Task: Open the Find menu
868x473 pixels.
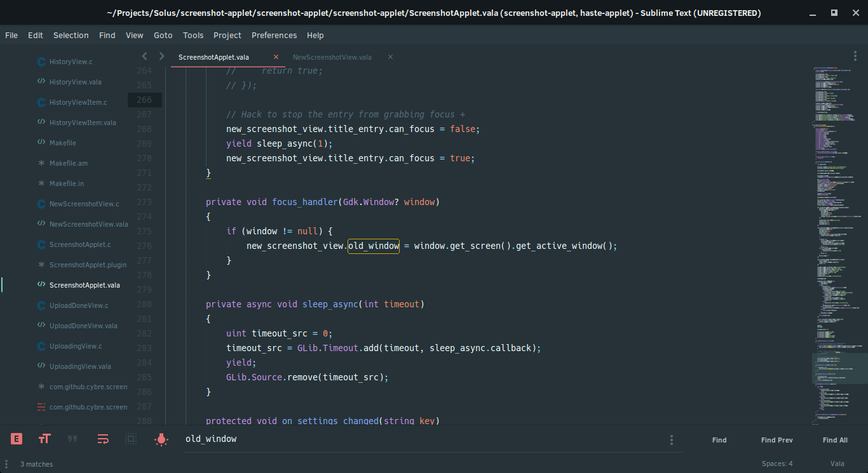Action: click(x=107, y=36)
